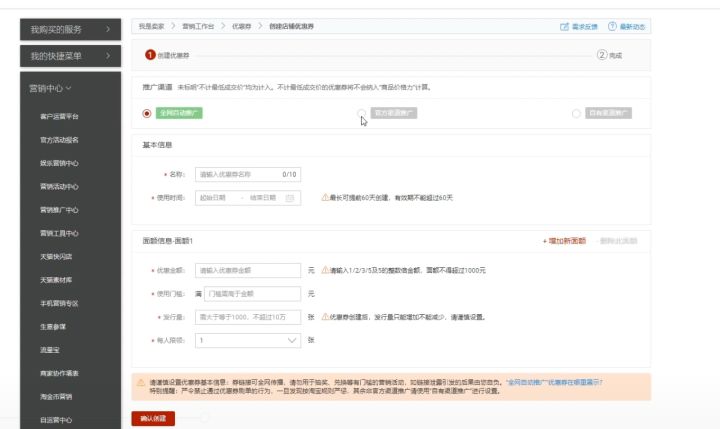Viewport: 720px width, 429px height.
Task: Open 淘金币营销 in sidebar
Action: tap(56, 397)
